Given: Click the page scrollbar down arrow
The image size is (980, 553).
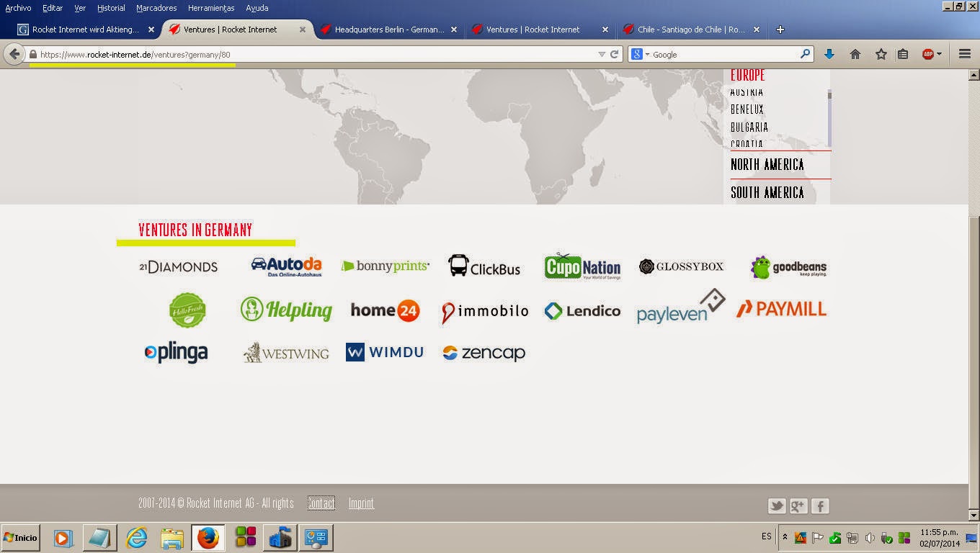Looking at the screenshot, I should click(974, 516).
